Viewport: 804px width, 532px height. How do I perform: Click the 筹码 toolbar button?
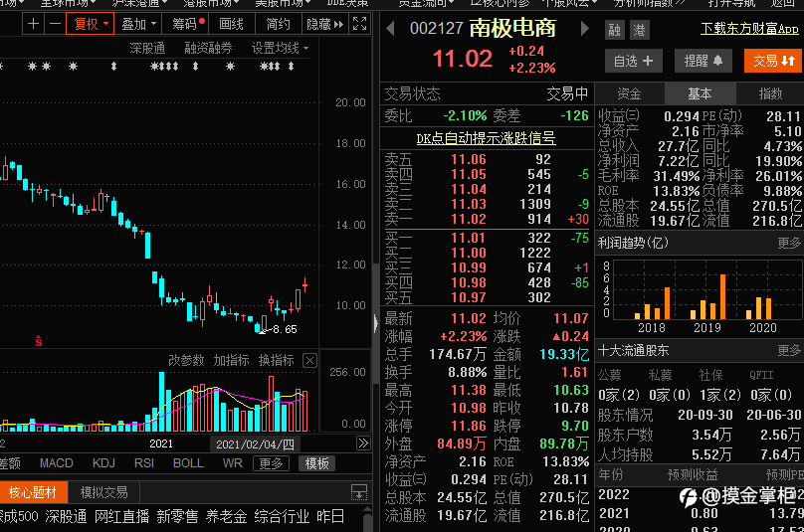(187, 24)
